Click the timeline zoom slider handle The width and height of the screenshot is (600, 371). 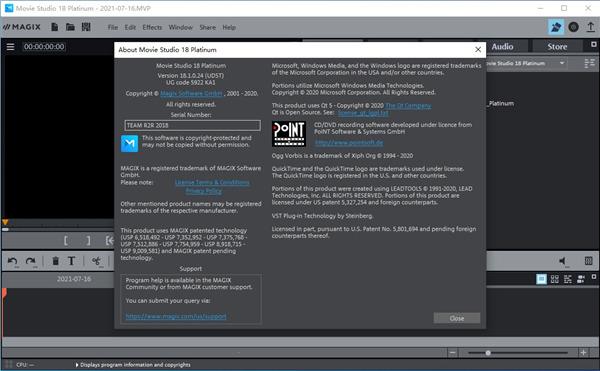point(488,353)
